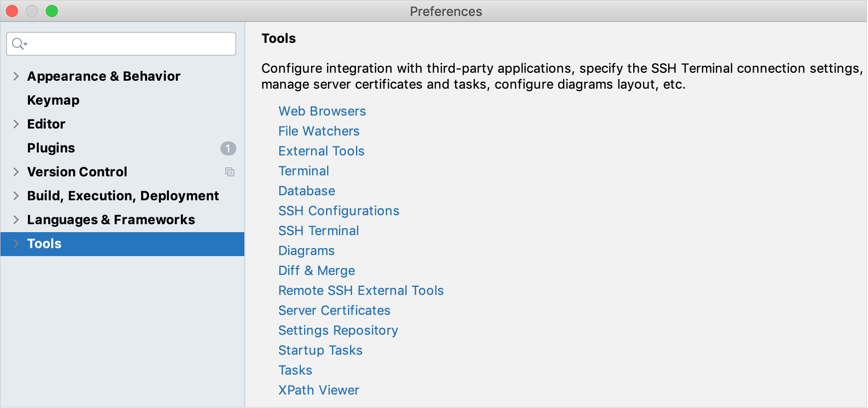This screenshot has height=408, width=868.
Task: Open the XPath Viewer link
Action: coord(319,390)
